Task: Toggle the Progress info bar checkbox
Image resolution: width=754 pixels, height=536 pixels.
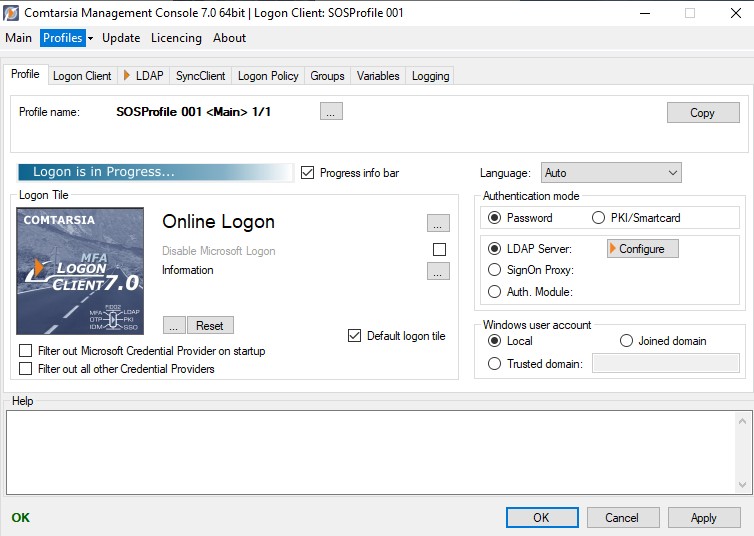Action: tap(308, 173)
